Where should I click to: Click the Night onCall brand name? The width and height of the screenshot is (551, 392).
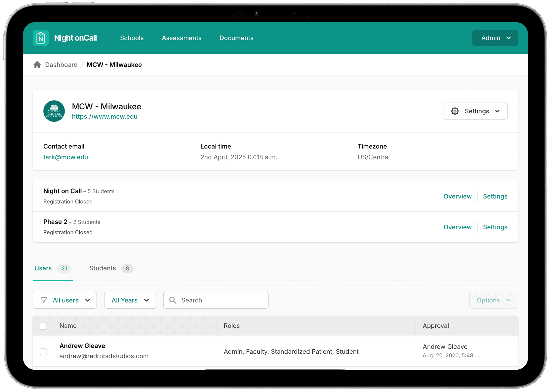tap(75, 38)
